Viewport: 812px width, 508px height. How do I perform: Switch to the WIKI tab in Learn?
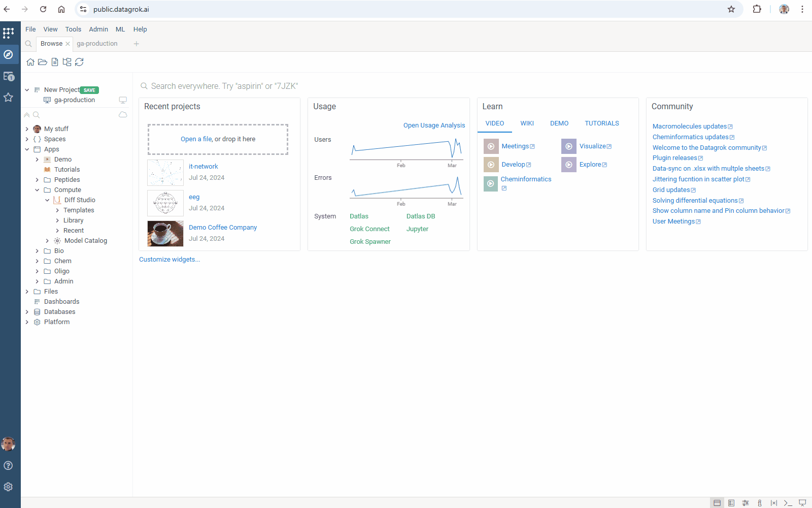527,123
